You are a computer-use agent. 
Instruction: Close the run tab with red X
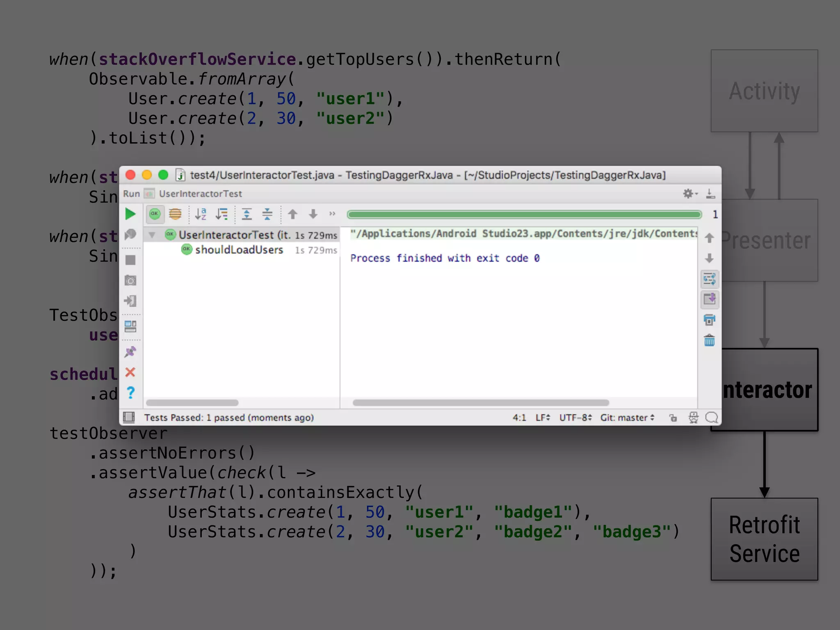click(130, 372)
